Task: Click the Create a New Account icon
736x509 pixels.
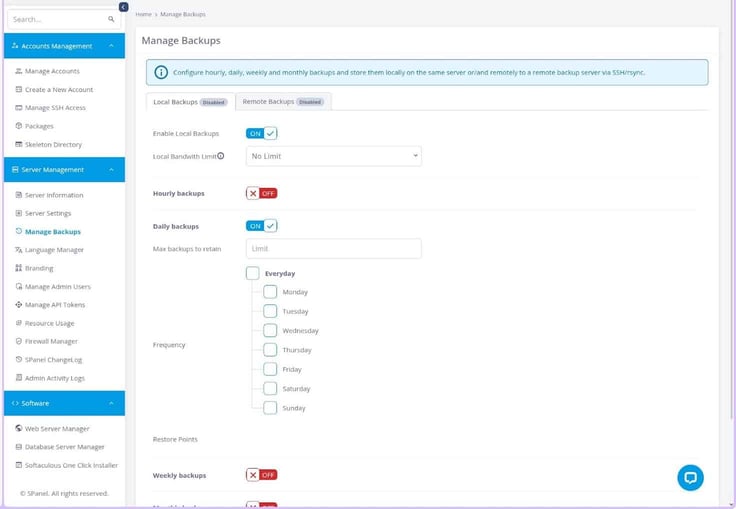Action: 19,89
